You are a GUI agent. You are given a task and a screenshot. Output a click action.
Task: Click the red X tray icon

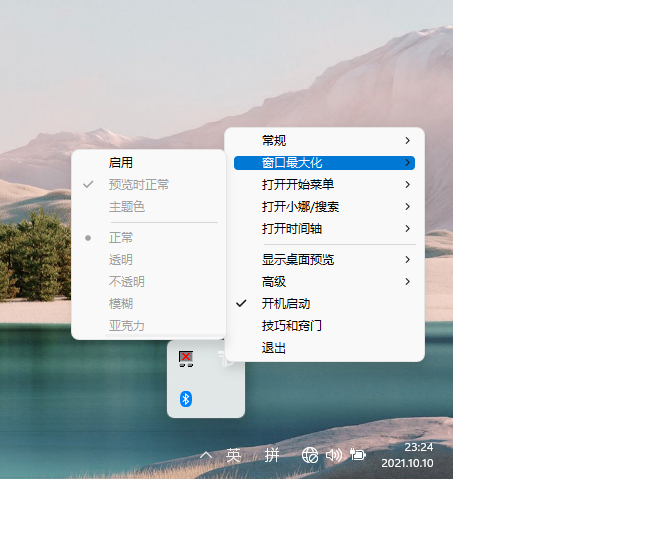(186, 359)
